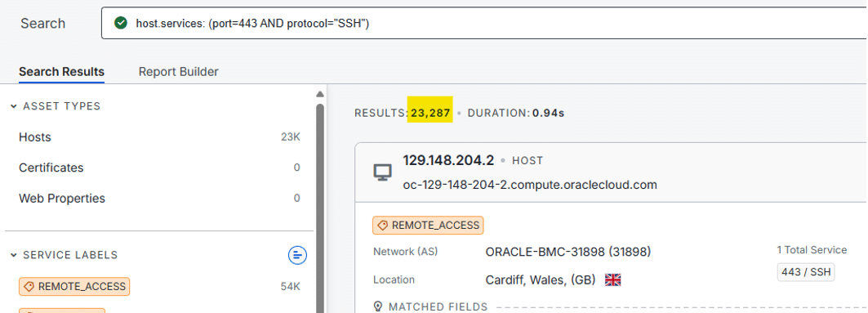Click the tag icon in sidebar REMOTE_ACCESS label
The image size is (868, 313).
point(29,286)
